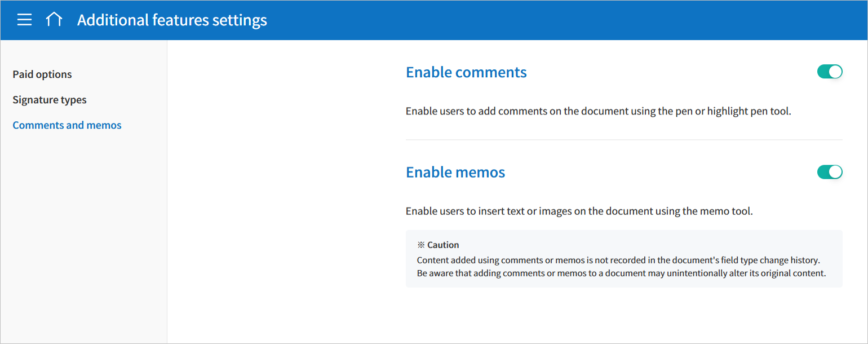This screenshot has width=868, height=344.
Task: Click the bold Caution label
Action: coord(443,245)
